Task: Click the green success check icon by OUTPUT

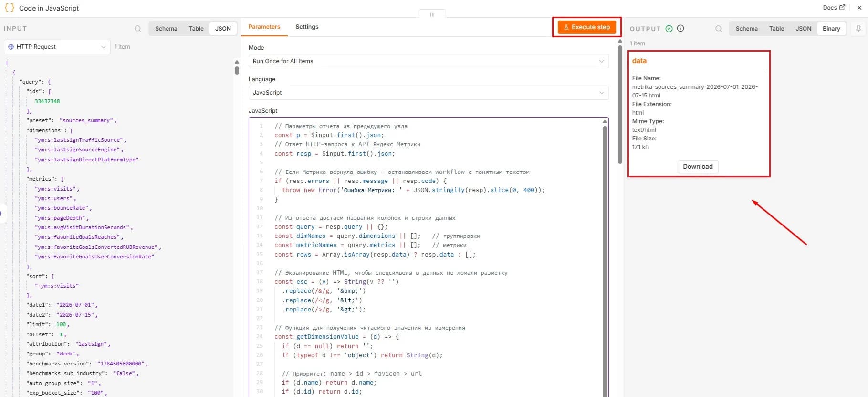Action: [x=669, y=29]
